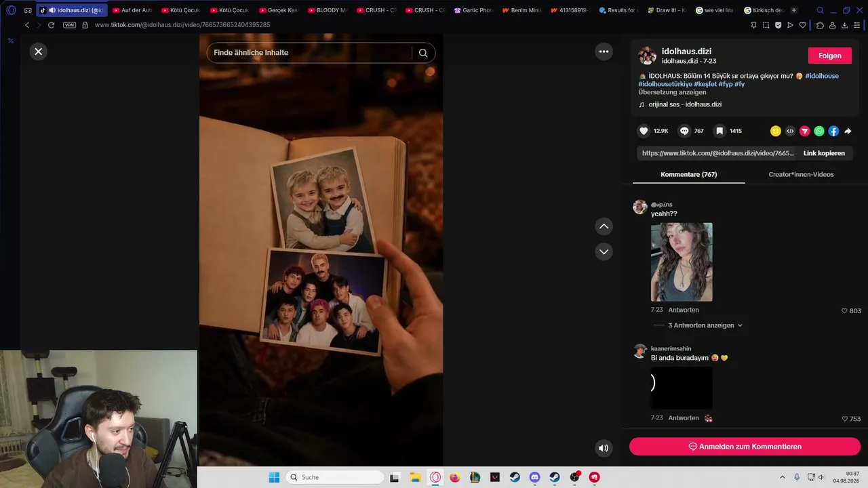868x488 pixels.
Task: Switch to the 'Draw It!' browser tab
Action: point(668,10)
